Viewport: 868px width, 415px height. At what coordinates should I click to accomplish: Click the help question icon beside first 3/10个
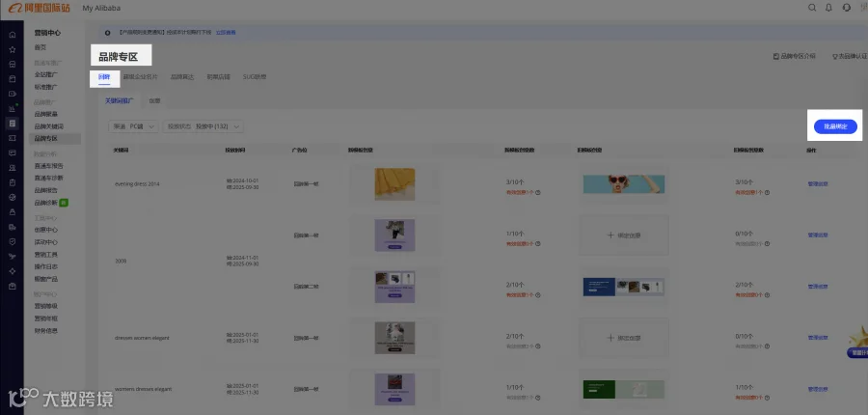[537, 193]
